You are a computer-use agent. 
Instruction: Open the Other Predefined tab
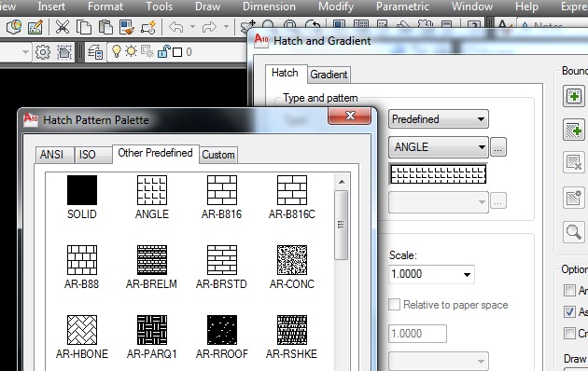tap(155, 153)
